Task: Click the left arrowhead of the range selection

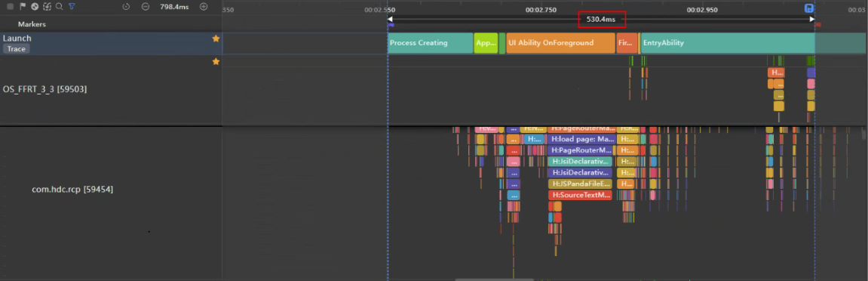Action: click(391, 20)
